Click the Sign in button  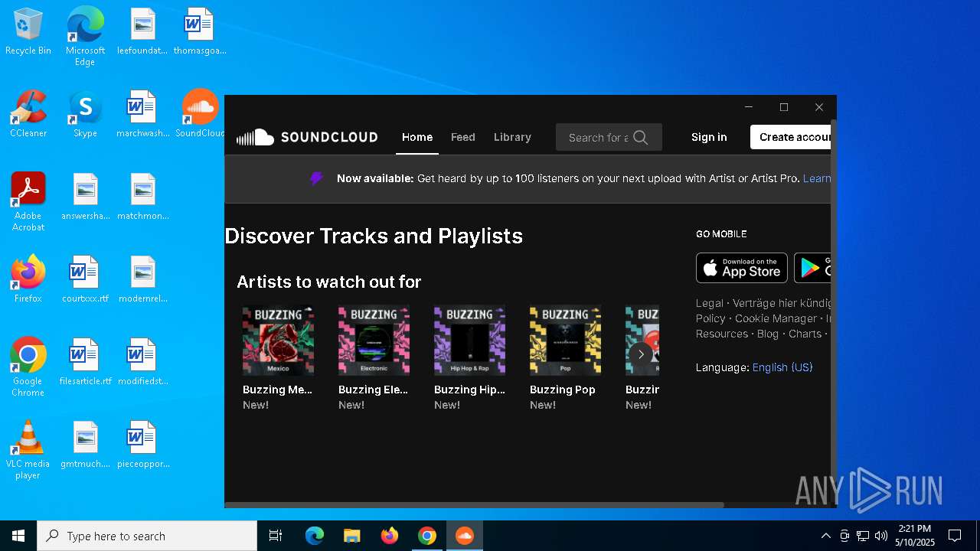click(x=709, y=137)
